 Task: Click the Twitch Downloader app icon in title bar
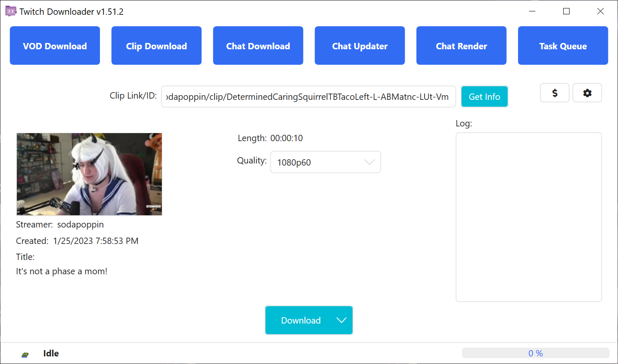11,11
